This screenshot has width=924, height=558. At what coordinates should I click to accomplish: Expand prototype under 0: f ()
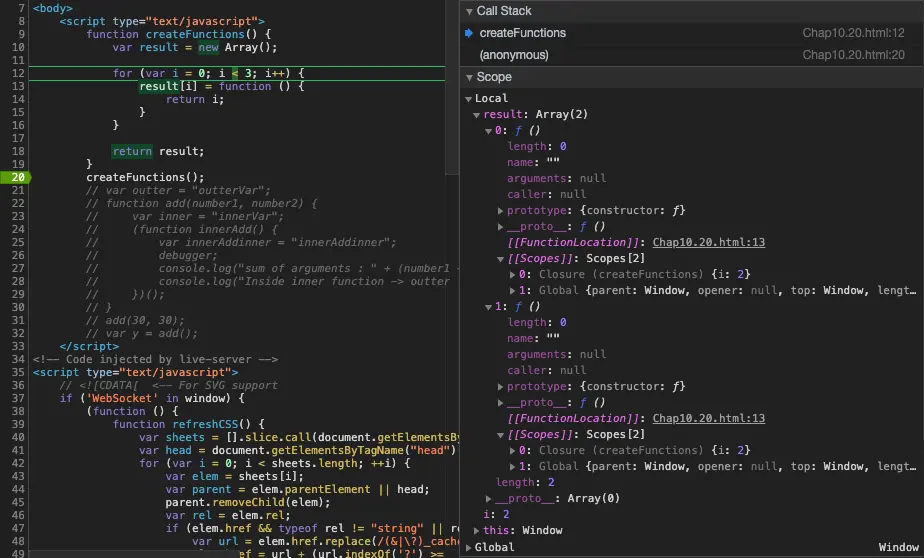[500, 210]
